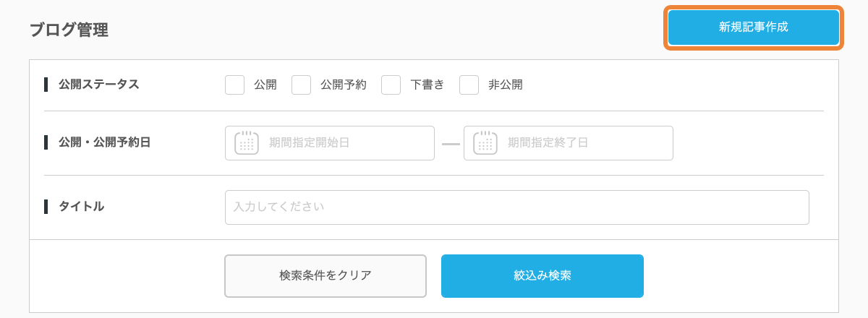Select the 公開・公開予約日 section heading

pos(105,142)
